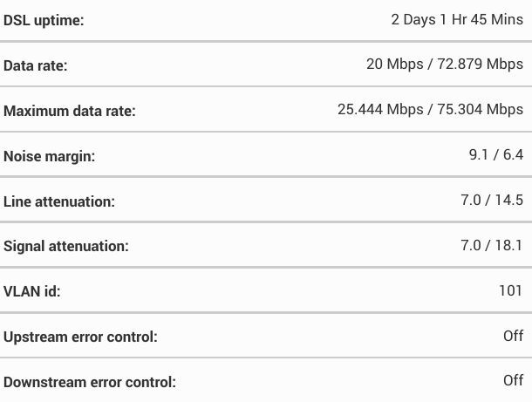Select the Downstream error control Off value
The height and width of the screenshot is (402, 532).
pos(514,381)
